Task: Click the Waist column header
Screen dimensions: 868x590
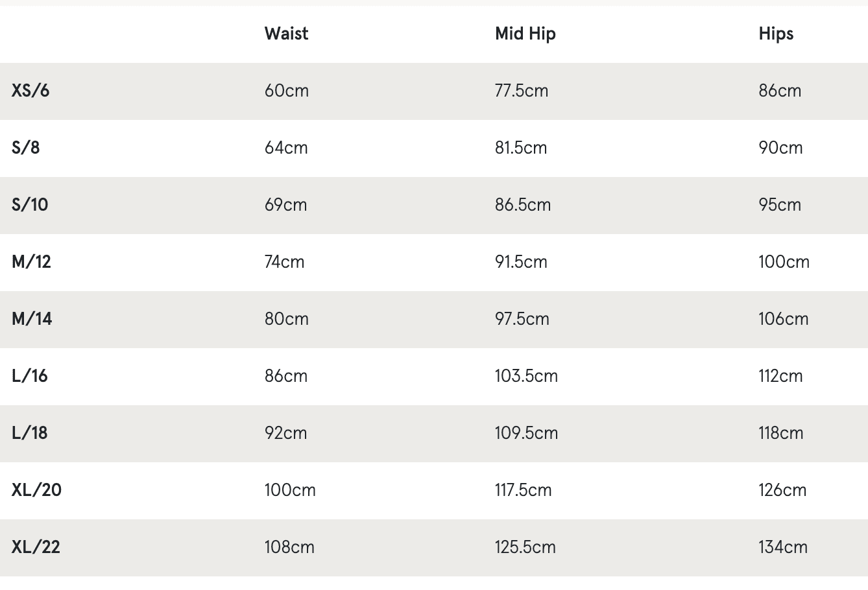Action: (x=286, y=34)
